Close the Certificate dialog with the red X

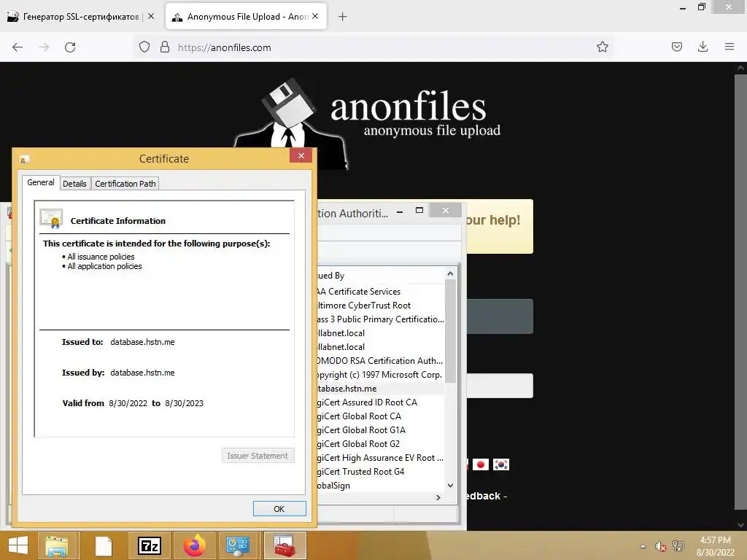click(301, 156)
